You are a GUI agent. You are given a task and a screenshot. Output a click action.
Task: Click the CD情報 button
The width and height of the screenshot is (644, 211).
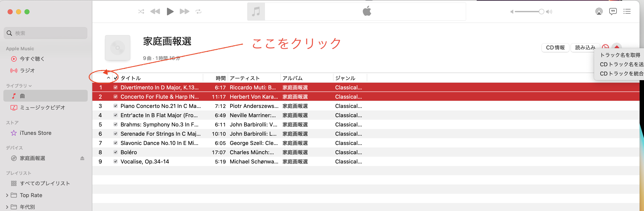click(x=555, y=48)
